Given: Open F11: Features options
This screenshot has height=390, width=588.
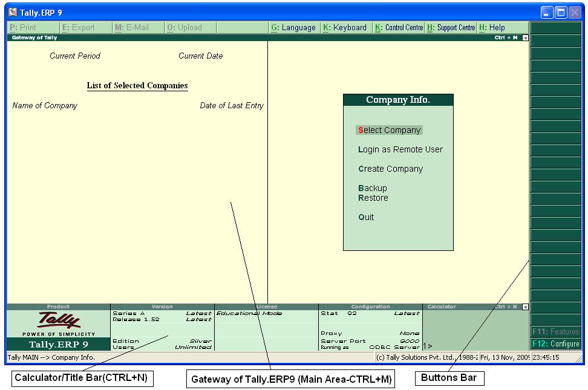Looking at the screenshot, I should [x=555, y=332].
